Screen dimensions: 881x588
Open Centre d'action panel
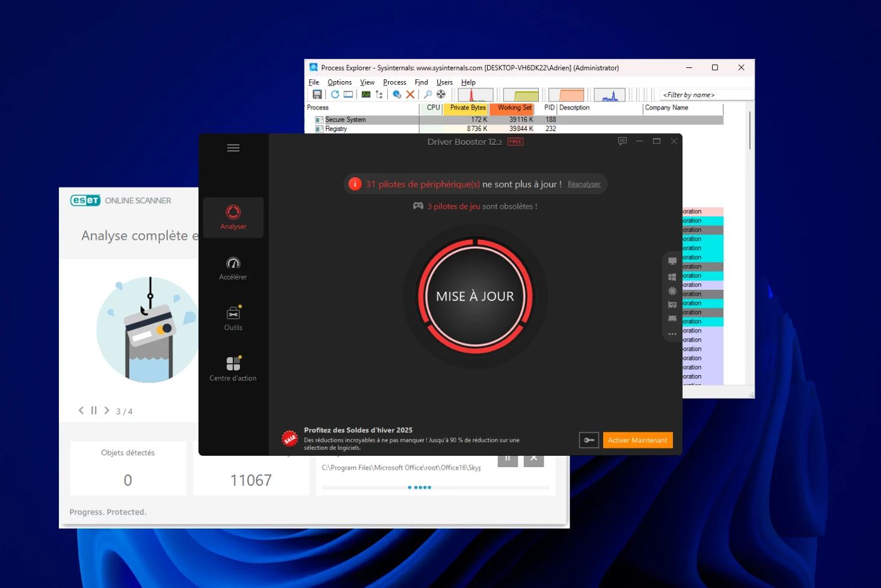(x=233, y=369)
